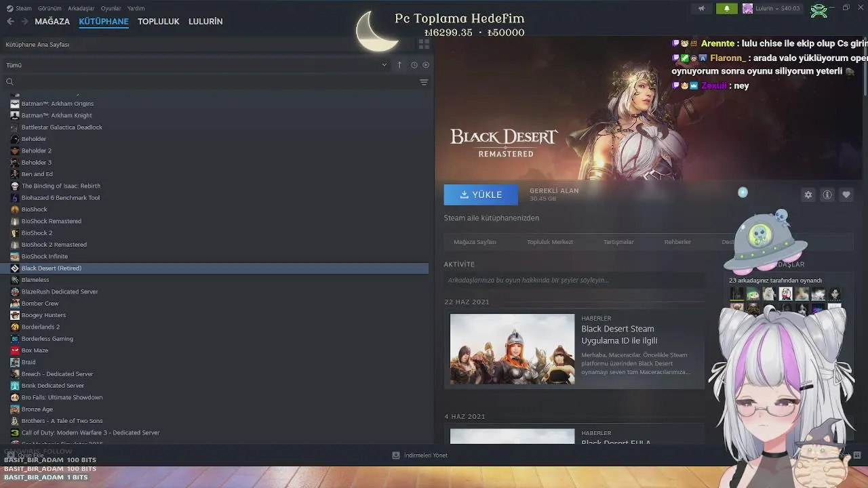868x488 pixels.
Task: Click the Blameless game icon
Action: [x=15, y=280]
